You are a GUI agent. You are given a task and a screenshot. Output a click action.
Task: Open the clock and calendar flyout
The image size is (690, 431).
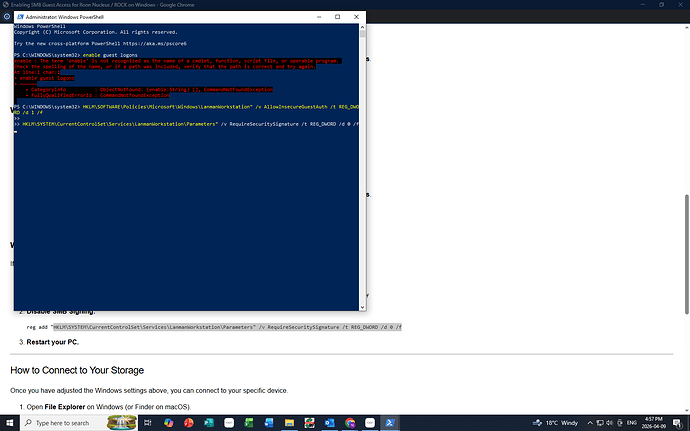pos(653,423)
